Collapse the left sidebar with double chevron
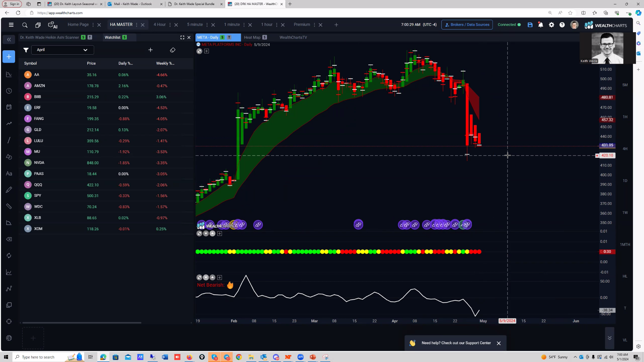Image resolution: width=644 pixels, height=362 pixels. coord(9,40)
